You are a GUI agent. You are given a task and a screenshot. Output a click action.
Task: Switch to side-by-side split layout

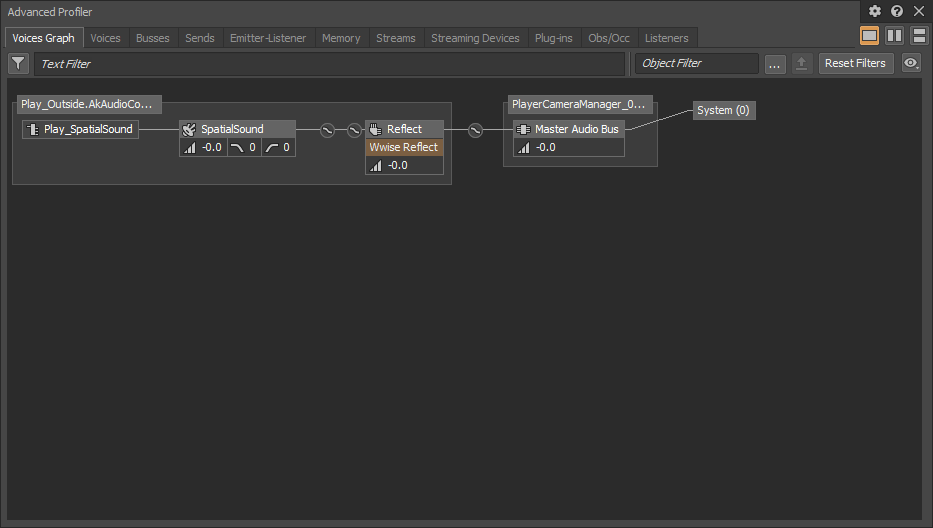[894, 36]
